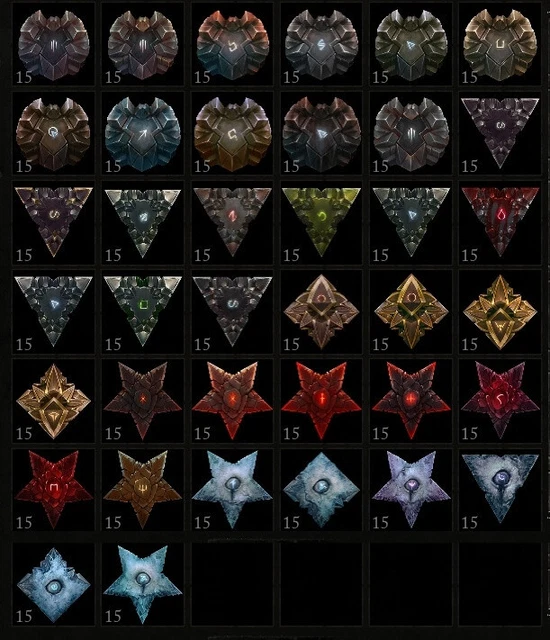Screen dimensions: 550x640
Task: Click the tan shield glyph with U rune
Action: 500,44
